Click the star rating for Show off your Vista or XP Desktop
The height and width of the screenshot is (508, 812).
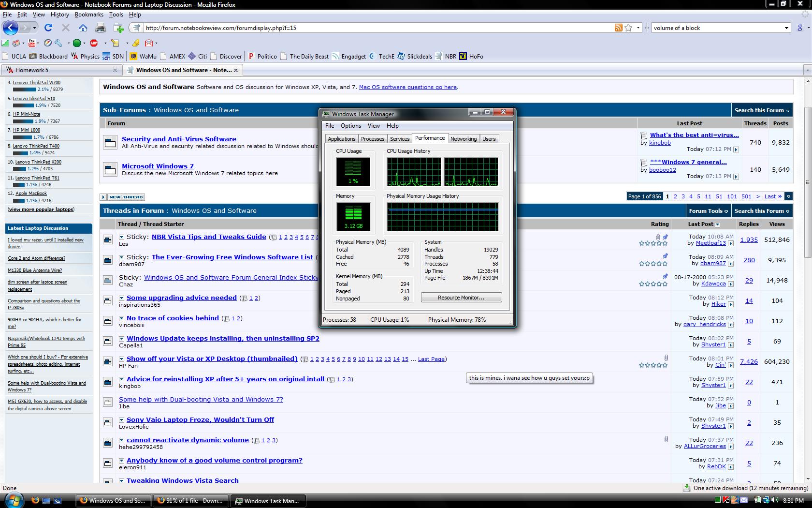[x=653, y=365]
